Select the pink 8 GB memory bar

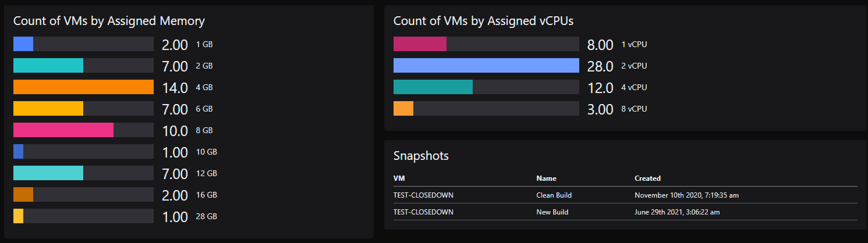(x=63, y=130)
